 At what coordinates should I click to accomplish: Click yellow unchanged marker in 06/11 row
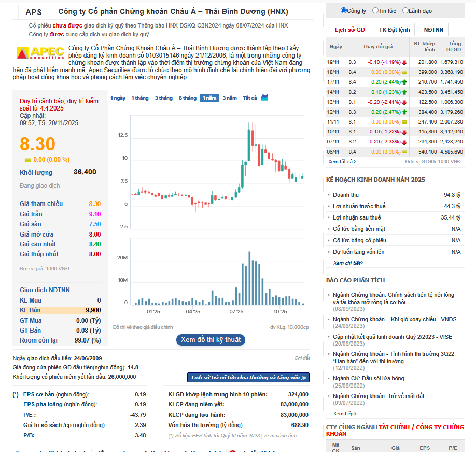(404, 152)
